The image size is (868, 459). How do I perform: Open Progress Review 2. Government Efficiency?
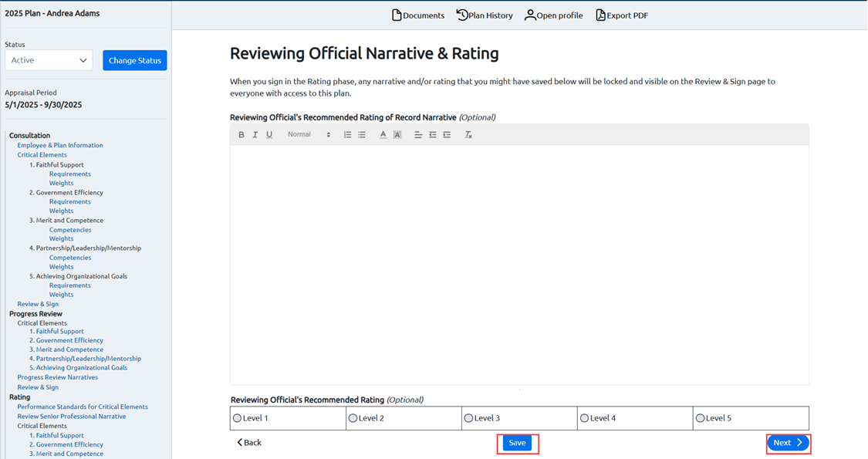tap(66, 340)
